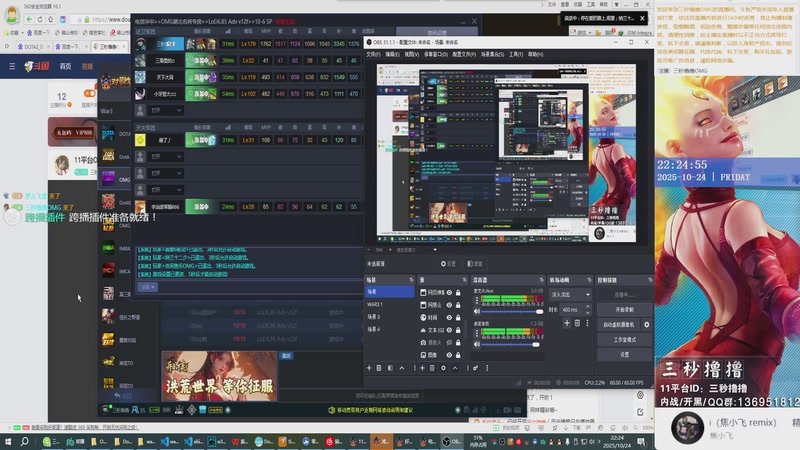Screen dimensions: 800x450
Task: Select the DOTA game icon in platform sidebar
Action: (108, 134)
